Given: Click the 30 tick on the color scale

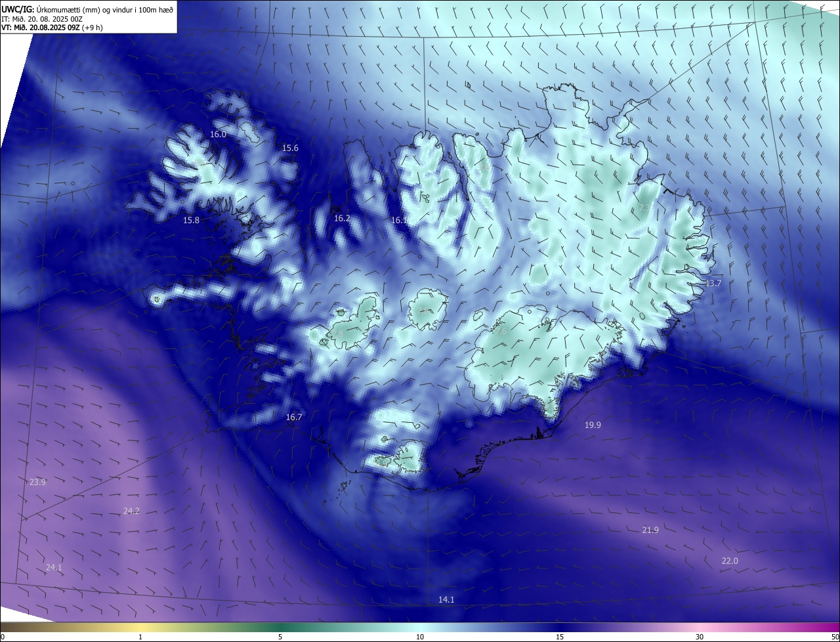Looking at the screenshot, I should point(700,637).
